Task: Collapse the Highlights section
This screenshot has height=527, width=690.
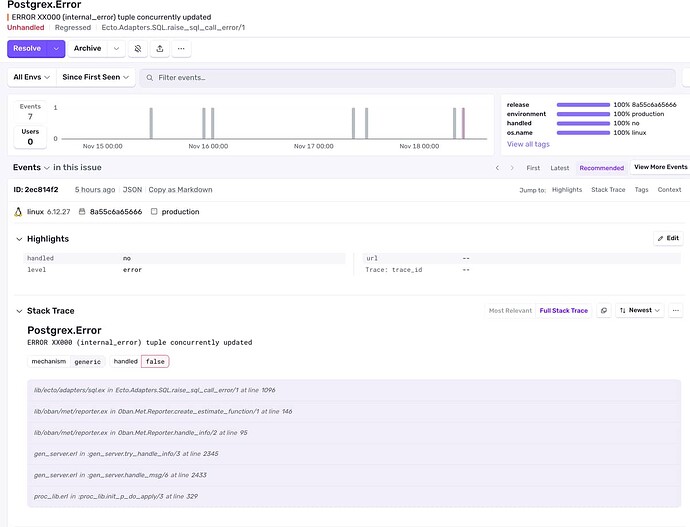Action: click(x=18, y=239)
